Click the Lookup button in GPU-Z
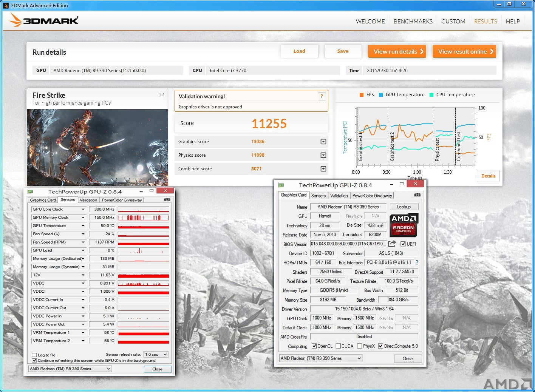The image size is (535, 392). [404, 207]
